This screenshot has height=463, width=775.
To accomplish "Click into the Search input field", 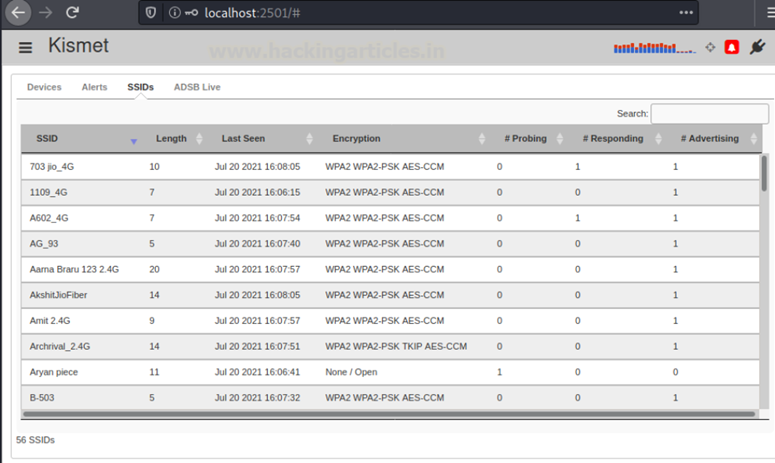I will [709, 114].
